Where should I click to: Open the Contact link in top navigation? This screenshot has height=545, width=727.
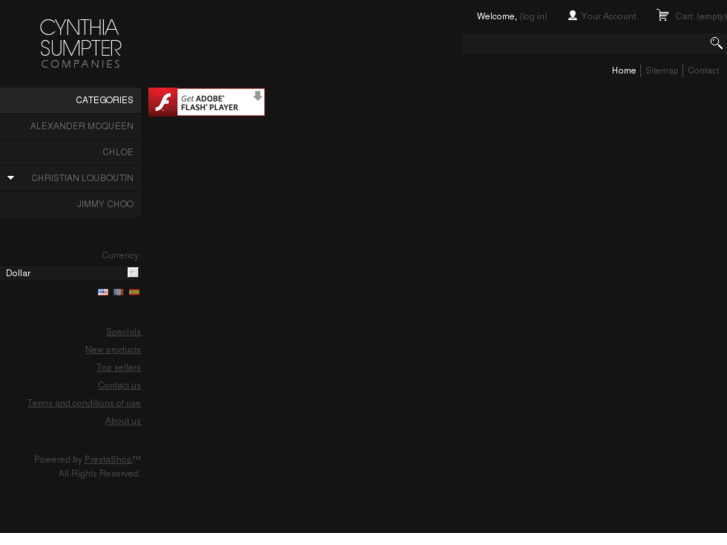(x=703, y=71)
